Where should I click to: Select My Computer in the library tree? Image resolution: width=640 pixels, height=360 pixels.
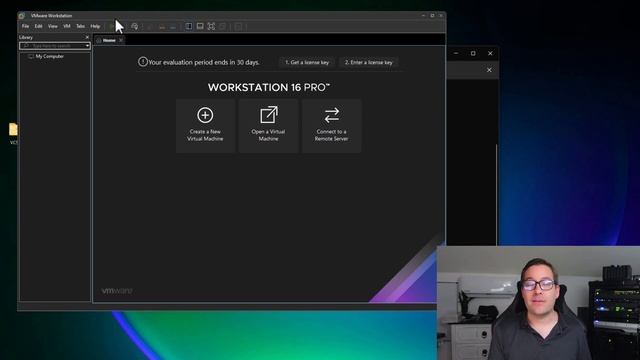click(x=49, y=56)
